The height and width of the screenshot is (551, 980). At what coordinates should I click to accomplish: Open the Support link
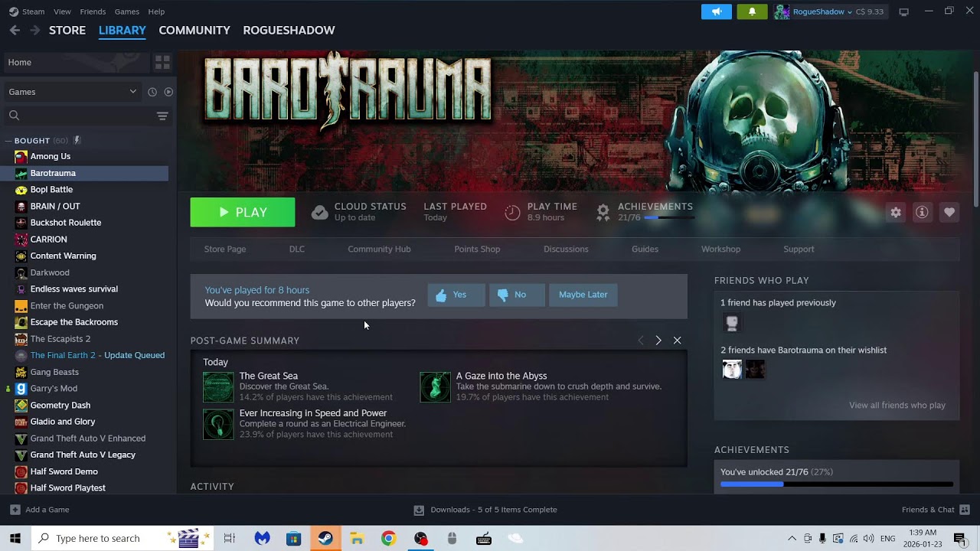point(799,249)
